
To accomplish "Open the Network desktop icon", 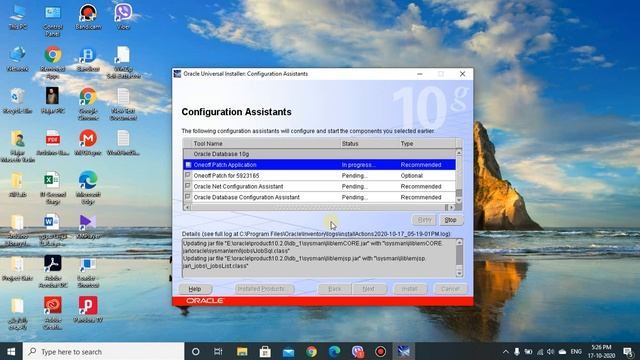I will (x=18, y=58).
